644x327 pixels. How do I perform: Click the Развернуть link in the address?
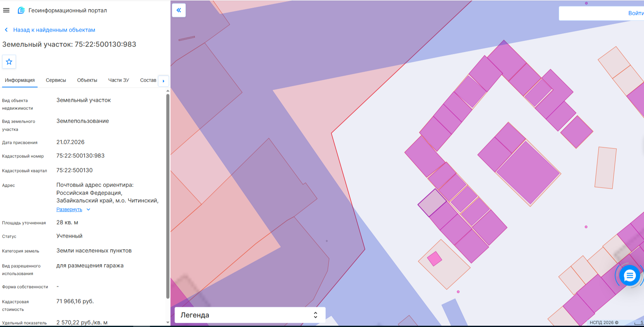[x=69, y=210]
